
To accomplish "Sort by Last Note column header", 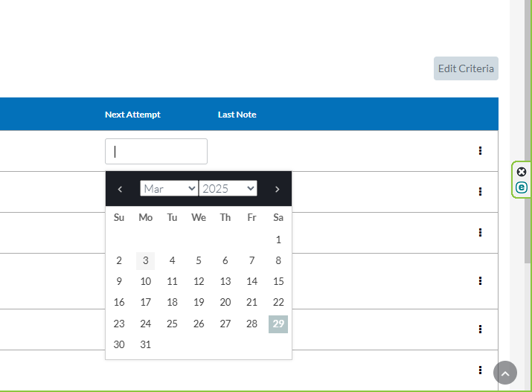I will [237, 115].
